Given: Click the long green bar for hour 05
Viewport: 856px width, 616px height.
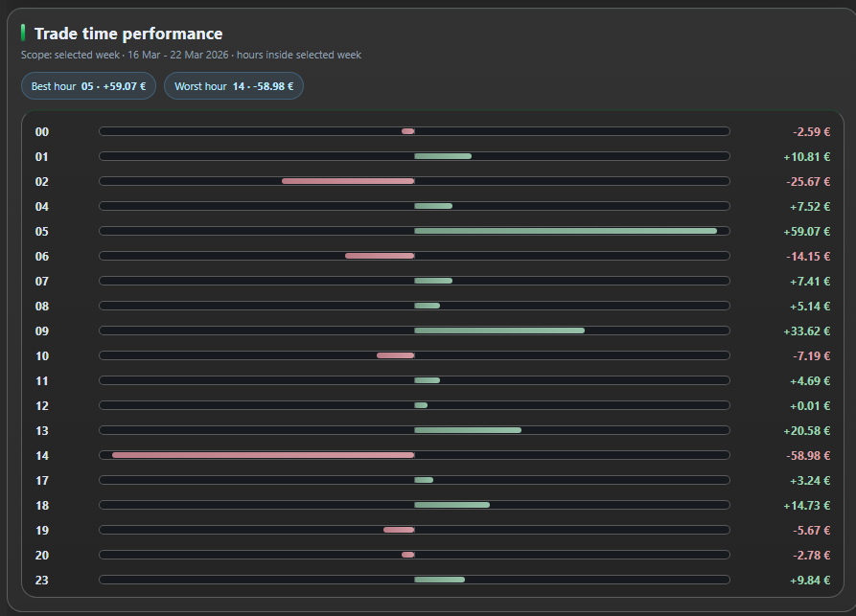Looking at the screenshot, I should (x=566, y=231).
